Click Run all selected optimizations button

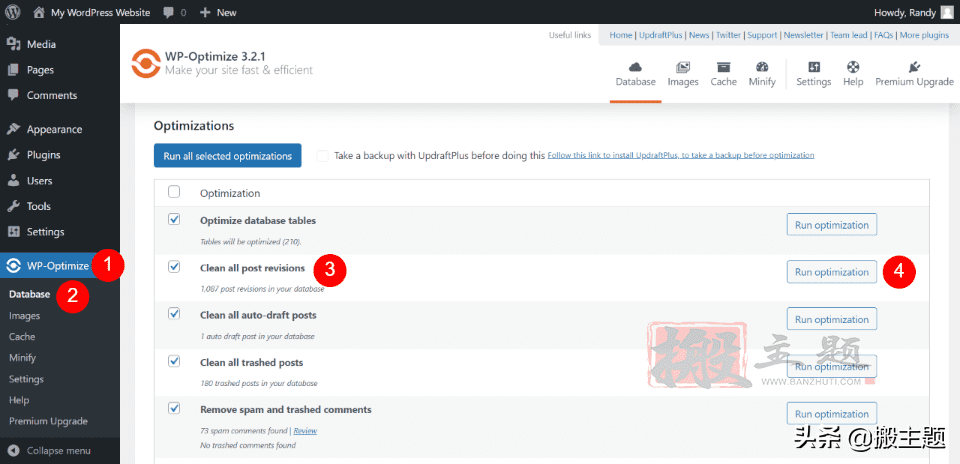click(228, 155)
